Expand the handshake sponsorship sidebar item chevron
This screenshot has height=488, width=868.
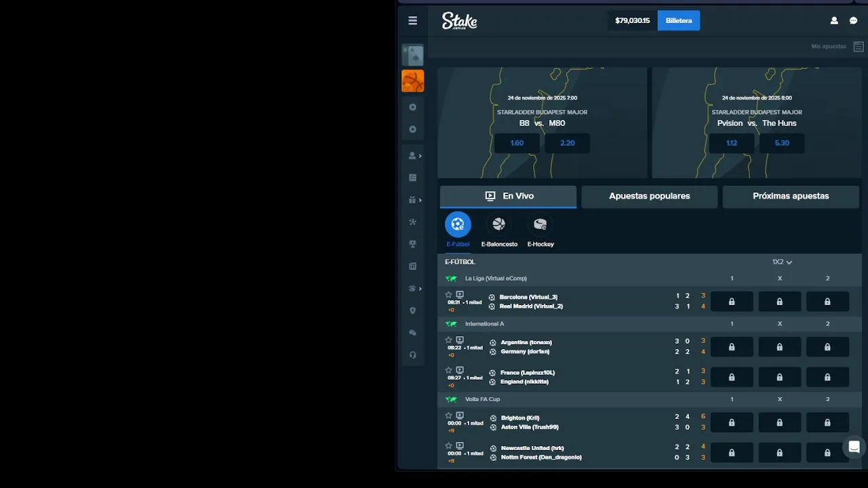click(420, 289)
